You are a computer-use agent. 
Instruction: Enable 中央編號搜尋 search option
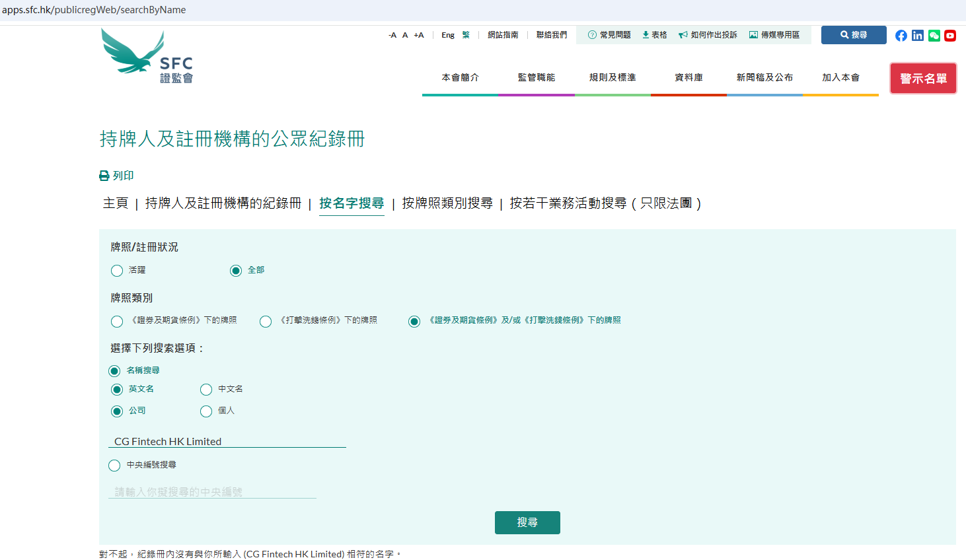114,466
